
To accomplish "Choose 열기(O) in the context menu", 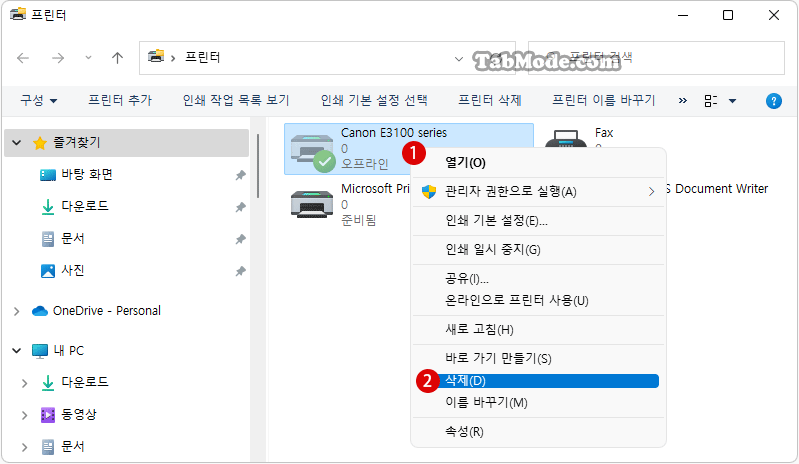I will coord(538,163).
